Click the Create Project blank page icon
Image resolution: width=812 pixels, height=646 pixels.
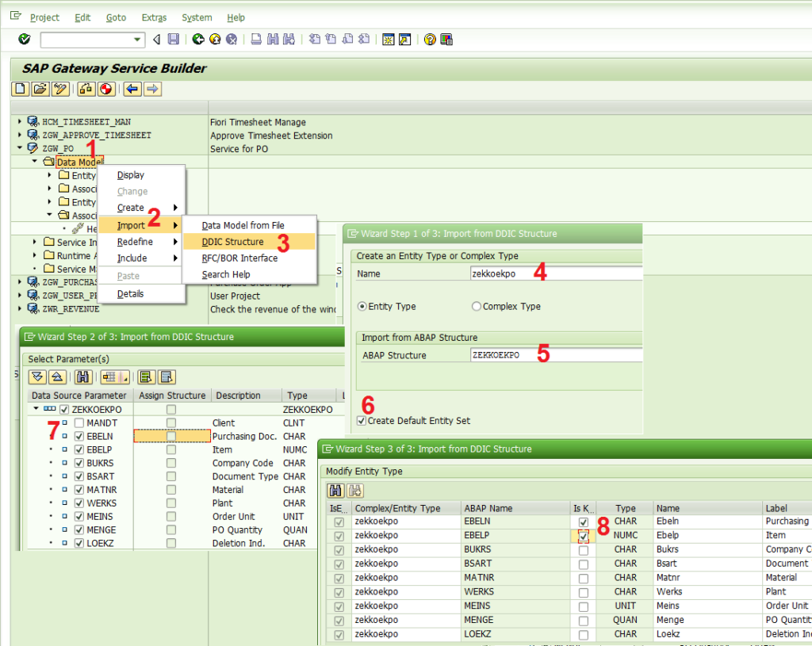[x=20, y=89]
